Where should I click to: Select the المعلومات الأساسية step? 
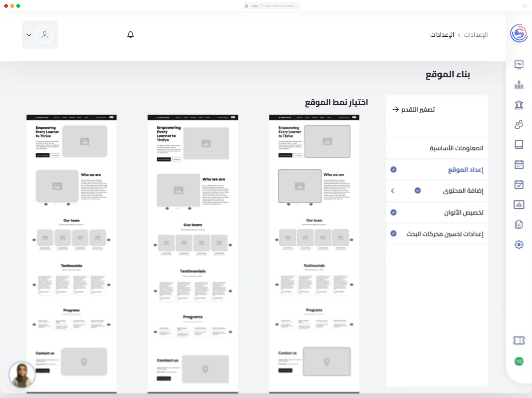pos(437,148)
